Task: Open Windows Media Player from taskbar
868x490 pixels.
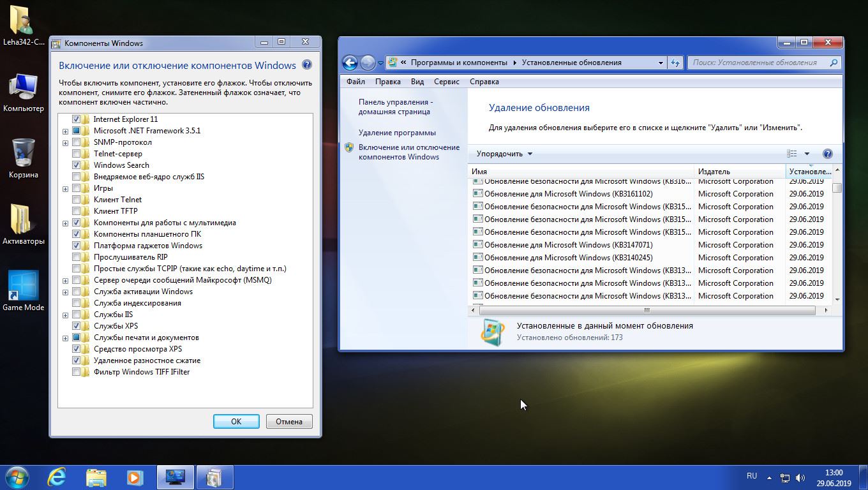Action: click(135, 477)
